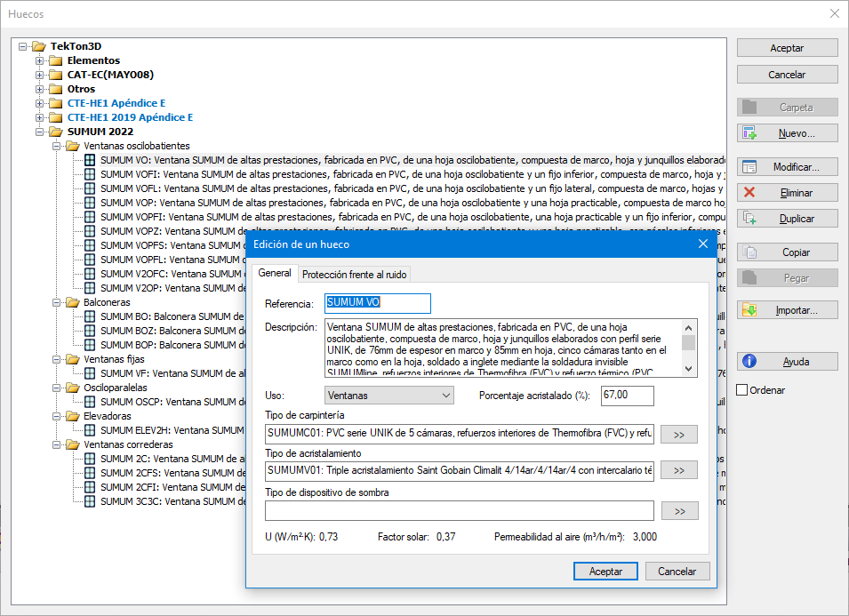Collapse the SUMUM 2022 folder node
Screen dimensions: 849x616
(39, 132)
